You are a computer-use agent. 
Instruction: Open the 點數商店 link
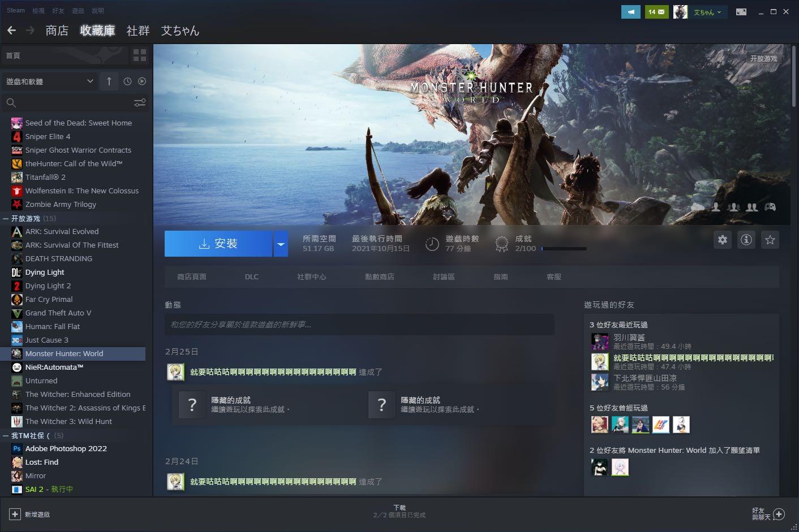(380, 277)
